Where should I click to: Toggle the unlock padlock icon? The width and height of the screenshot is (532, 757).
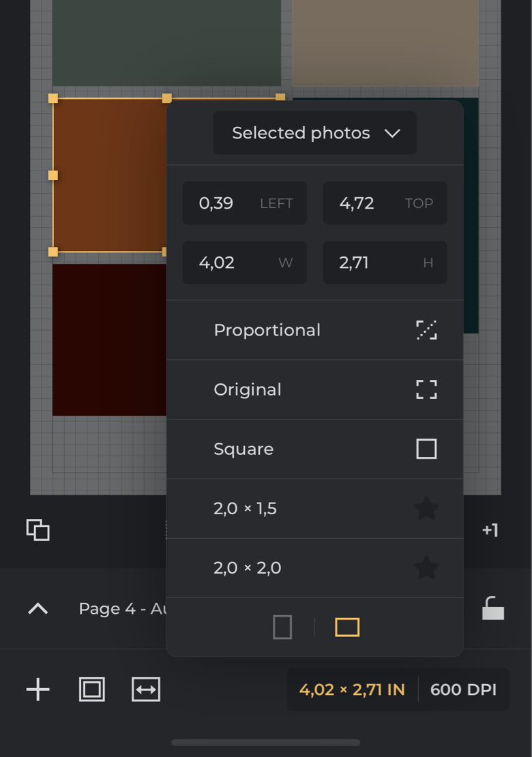(x=492, y=608)
